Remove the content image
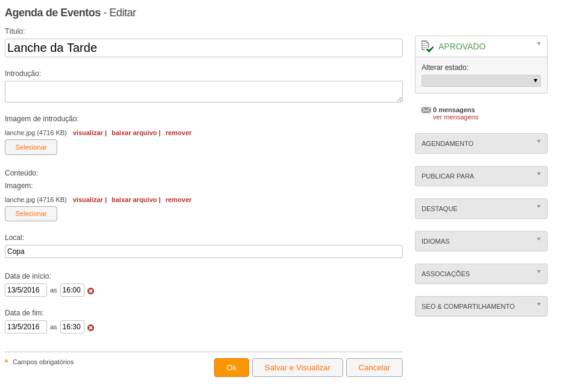Viewport: 588px width, 392px height. pos(179,200)
